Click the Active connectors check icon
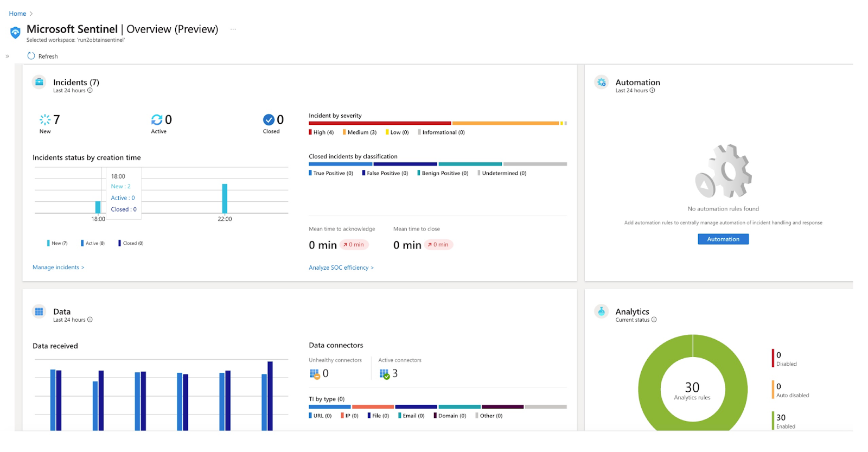868x452 pixels. coord(385,374)
